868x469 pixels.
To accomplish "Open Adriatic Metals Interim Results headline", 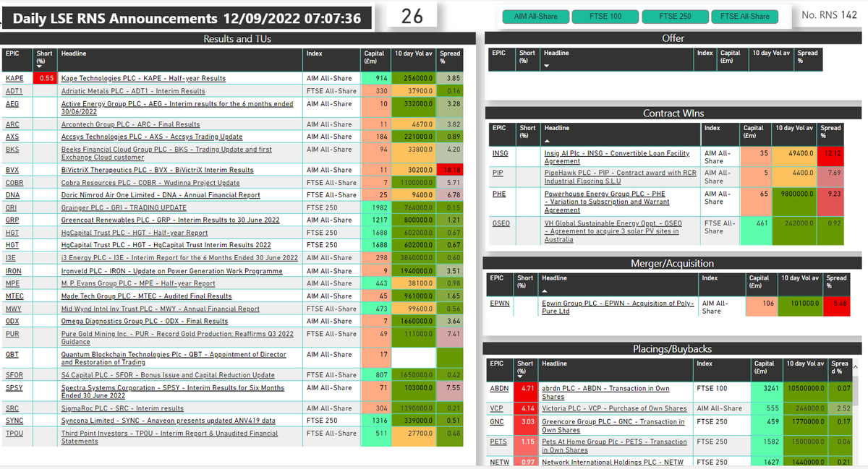I will 133,91.
